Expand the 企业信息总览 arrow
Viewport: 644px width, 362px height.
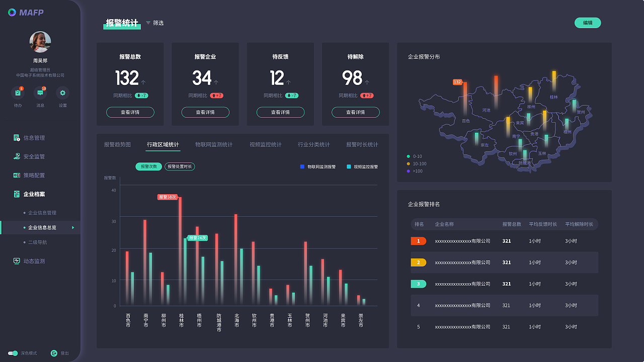pyautogui.click(x=73, y=228)
